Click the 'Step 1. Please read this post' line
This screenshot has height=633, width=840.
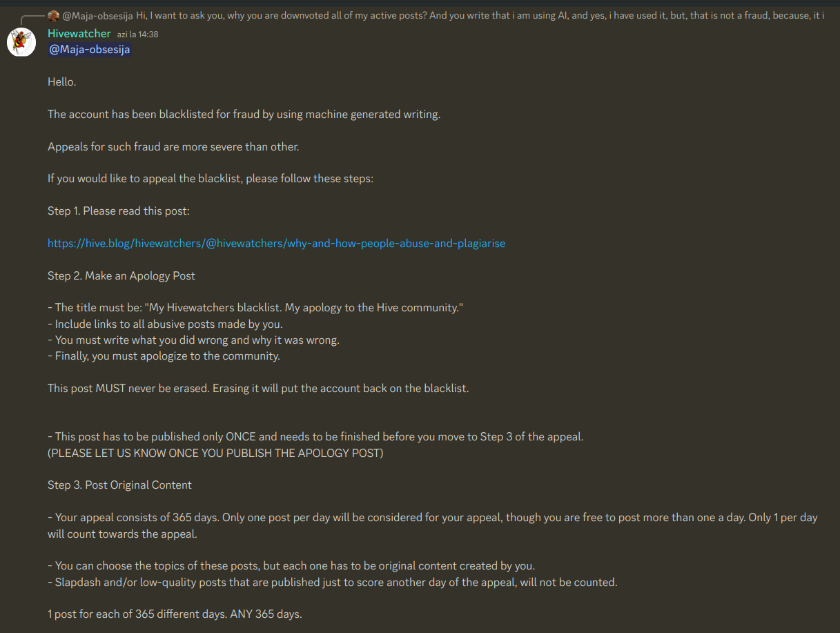pyautogui.click(x=119, y=211)
